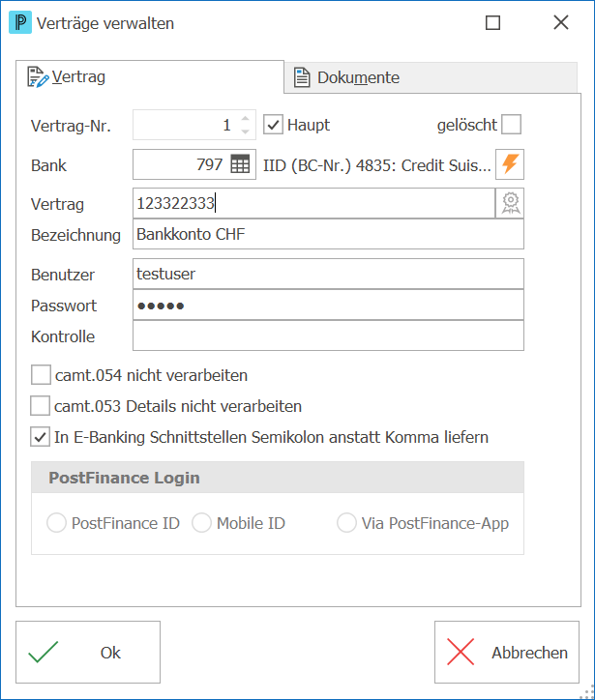The width and height of the screenshot is (595, 700).
Task: Decrease Vertrag-Nr. with the down arrow
Action: 245,131
